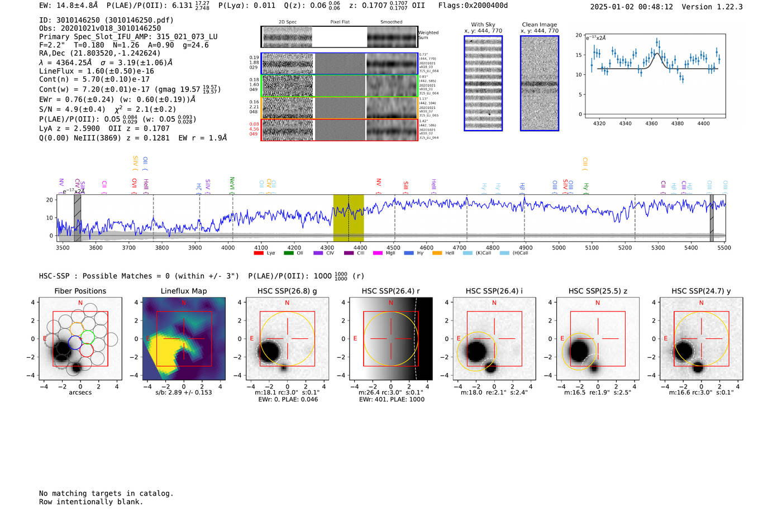Click the Pixel Flat column header

(340, 22)
